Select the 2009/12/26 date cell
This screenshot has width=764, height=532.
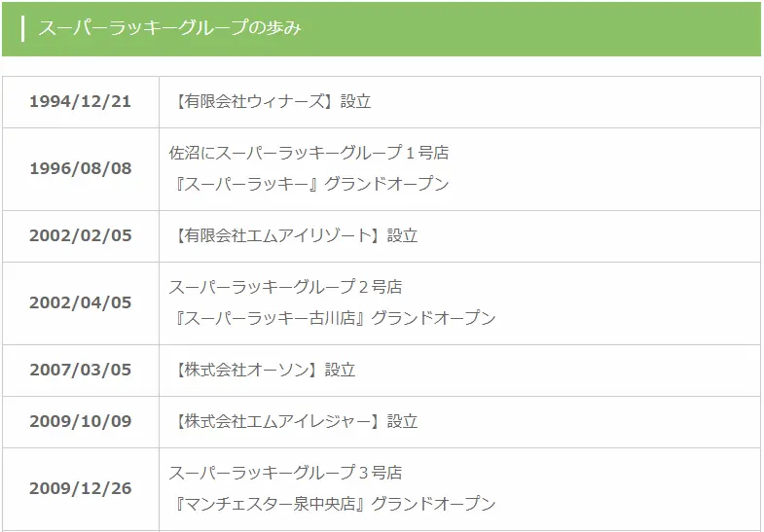point(81,488)
